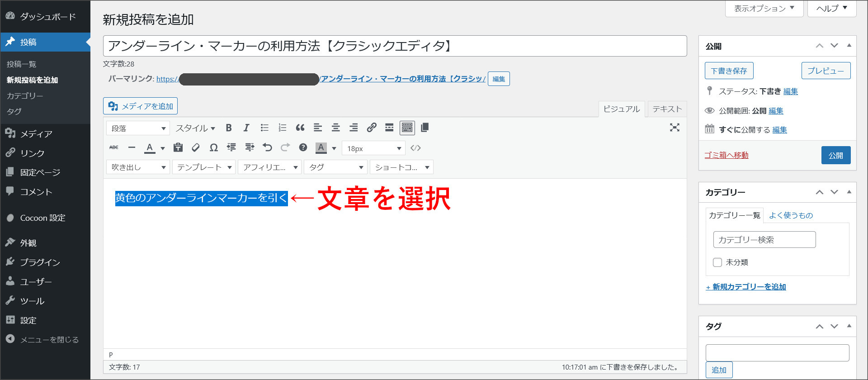Open the アフィリエイト dropdown
Image resolution: width=868 pixels, height=380 pixels.
click(x=270, y=167)
